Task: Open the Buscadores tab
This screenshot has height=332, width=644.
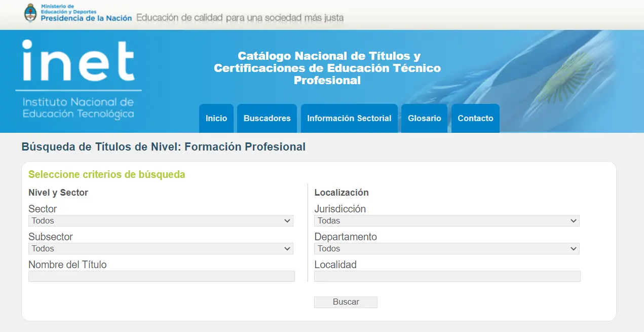Action: pos(267,119)
